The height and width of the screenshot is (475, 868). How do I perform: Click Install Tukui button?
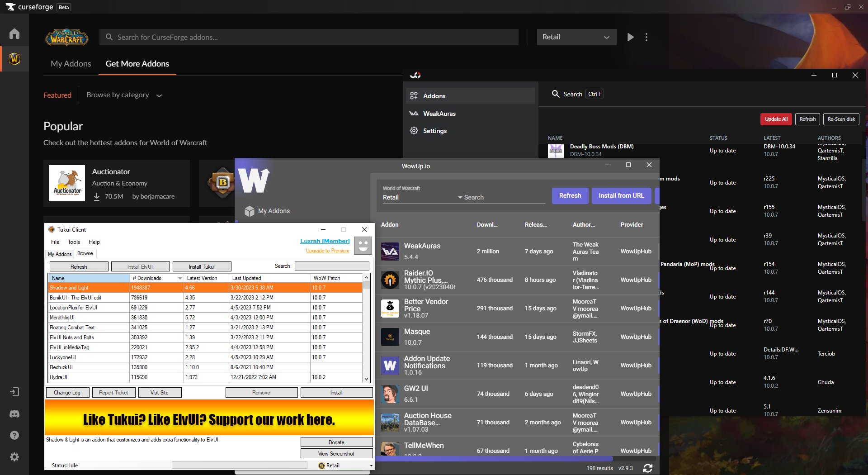click(202, 266)
